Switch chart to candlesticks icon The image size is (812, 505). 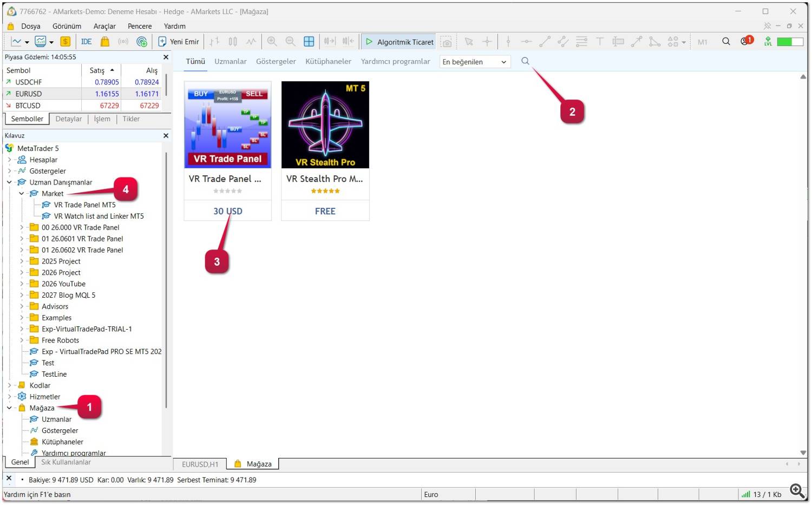click(x=233, y=42)
